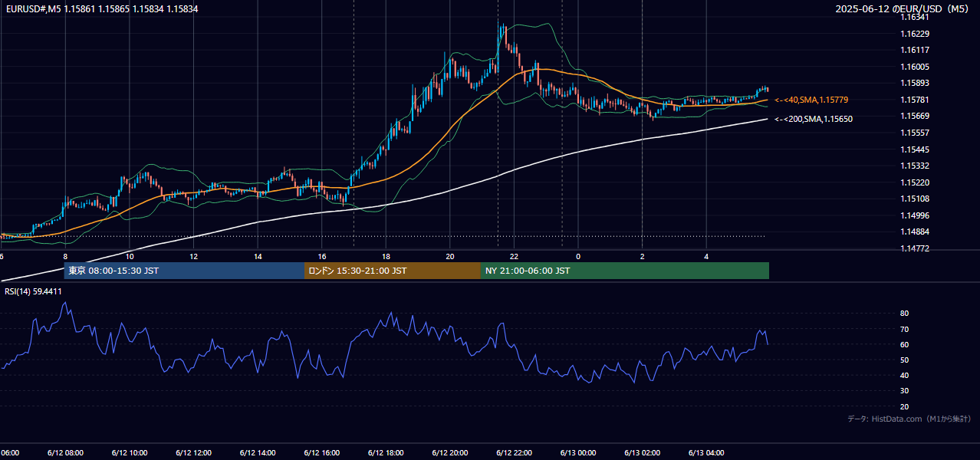Image resolution: width=980 pixels, height=460 pixels.
Task: Click the 1.15108 price axis label
Action: [x=916, y=199]
